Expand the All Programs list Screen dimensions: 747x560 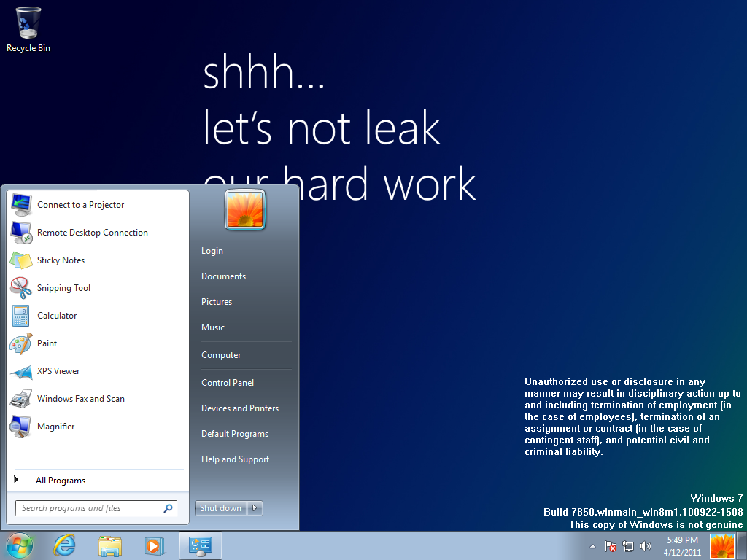click(61, 481)
